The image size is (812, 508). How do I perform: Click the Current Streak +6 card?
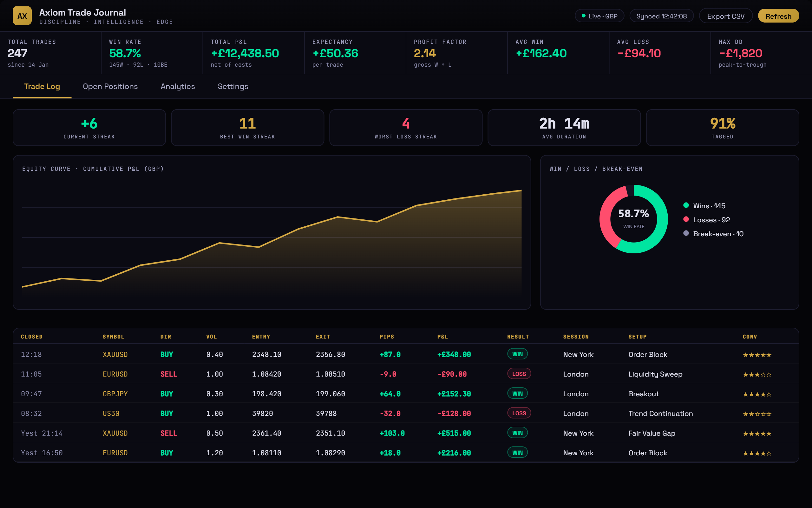click(x=89, y=128)
